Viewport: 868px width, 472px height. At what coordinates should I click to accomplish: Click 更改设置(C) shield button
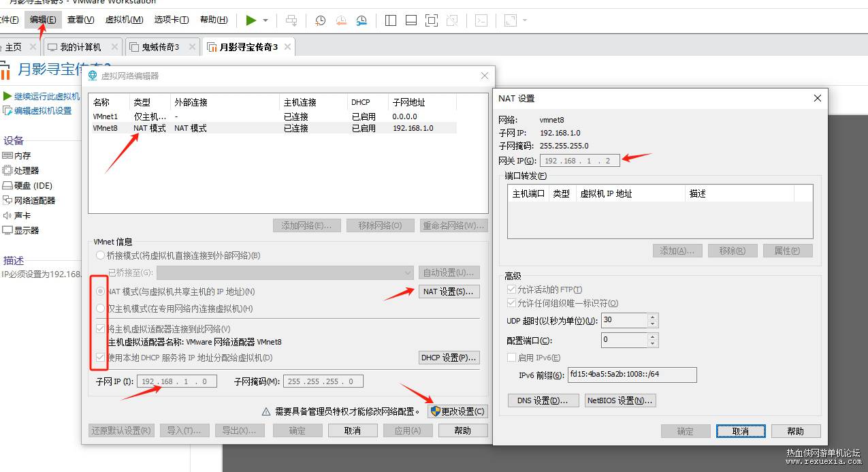tap(457, 411)
